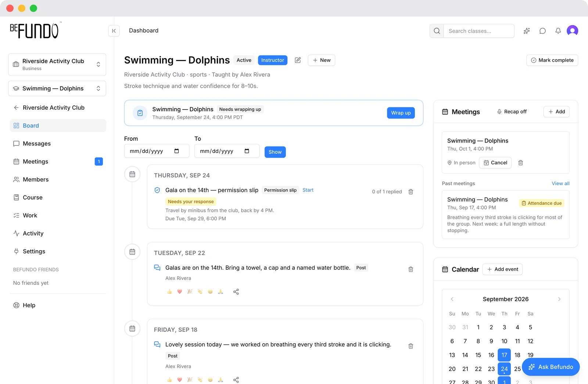
Task: Open the chat bubble icon in header
Action: [x=542, y=31]
